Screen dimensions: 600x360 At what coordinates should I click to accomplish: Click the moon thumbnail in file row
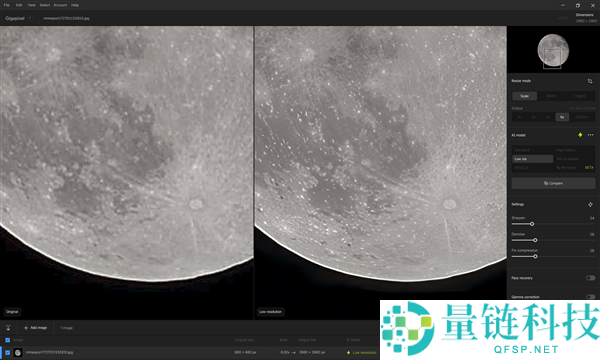click(18, 353)
